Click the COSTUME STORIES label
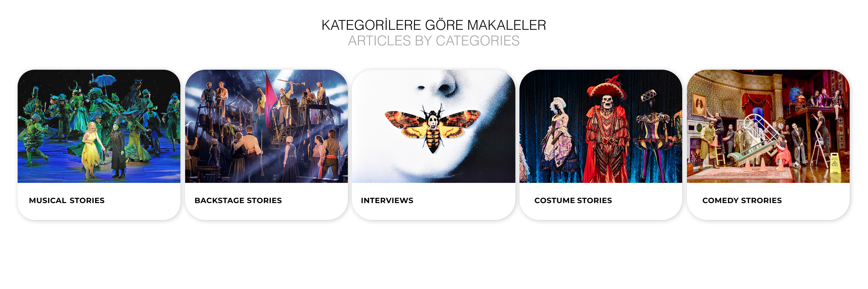Image resolution: width=868 pixels, height=289 pixels. (573, 201)
